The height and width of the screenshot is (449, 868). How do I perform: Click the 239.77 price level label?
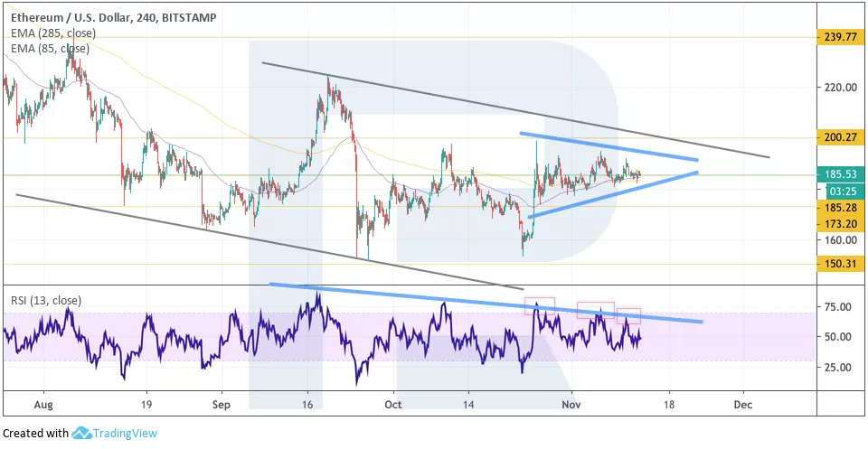pyautogui.click(x=841, y=38)
